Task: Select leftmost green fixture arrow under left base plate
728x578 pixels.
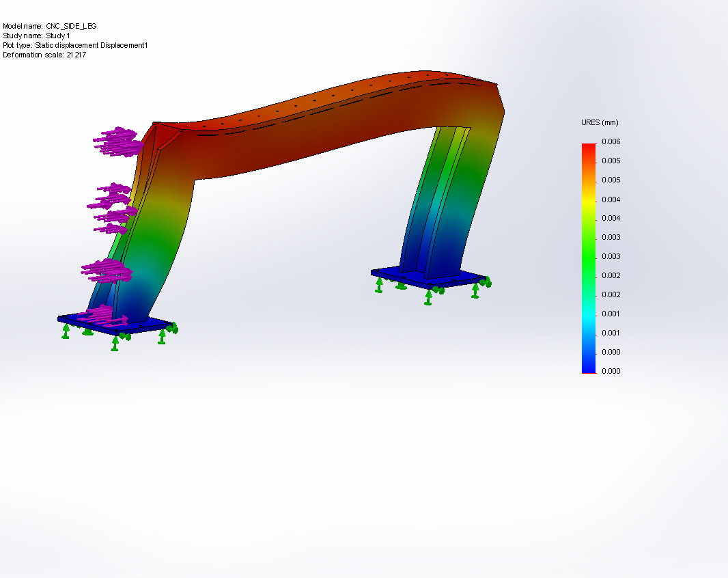Action: pos(66,331)
